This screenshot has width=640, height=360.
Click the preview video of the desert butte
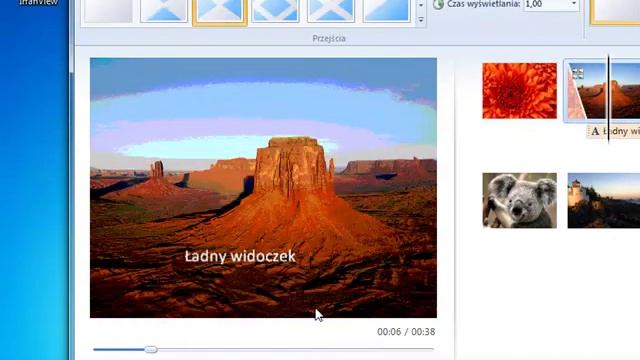[x=263, y=188]
